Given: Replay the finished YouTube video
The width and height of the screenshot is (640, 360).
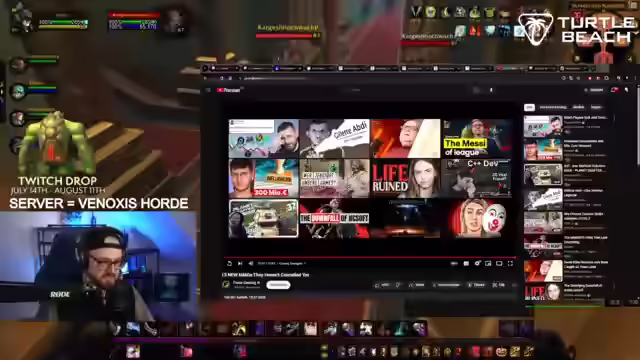Looking at the screenshot, I should click(229, 264).
